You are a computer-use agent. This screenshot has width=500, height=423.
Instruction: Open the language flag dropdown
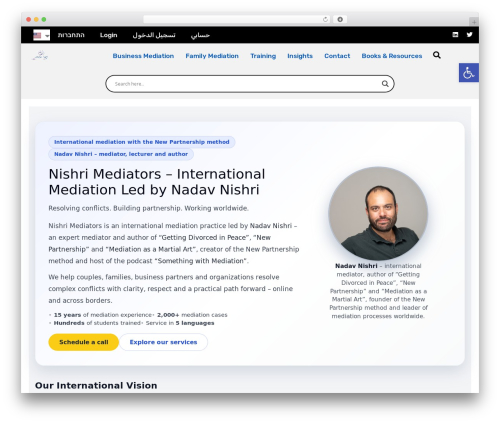tap(41, 35)
